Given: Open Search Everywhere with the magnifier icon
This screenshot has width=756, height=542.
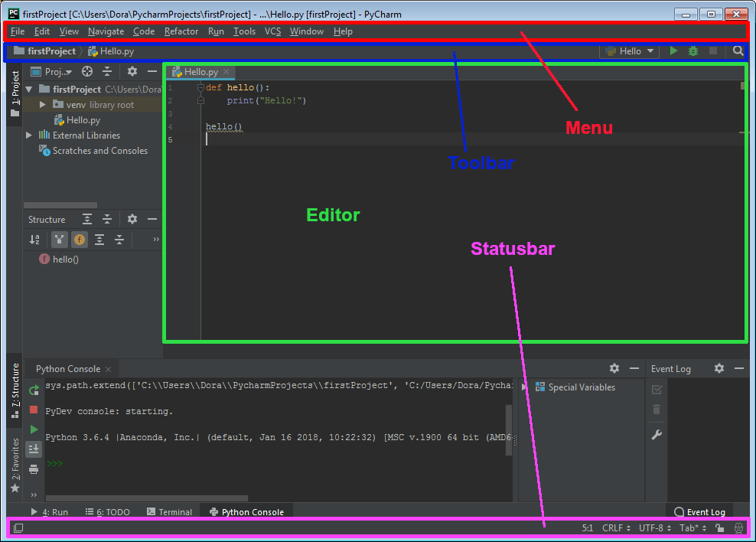Looking at the screenshot, I should 737,51.
